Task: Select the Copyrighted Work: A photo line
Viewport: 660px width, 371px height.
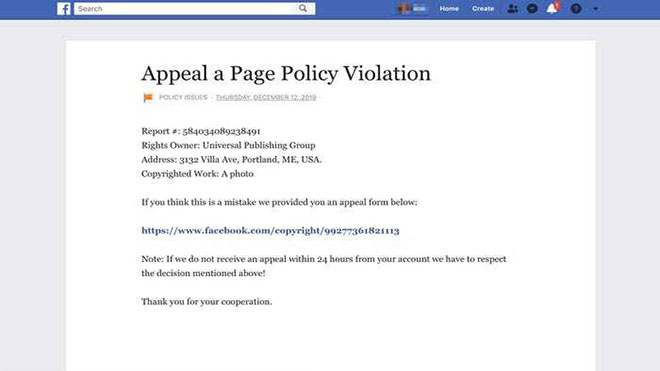Action: (x=197, y=174)
